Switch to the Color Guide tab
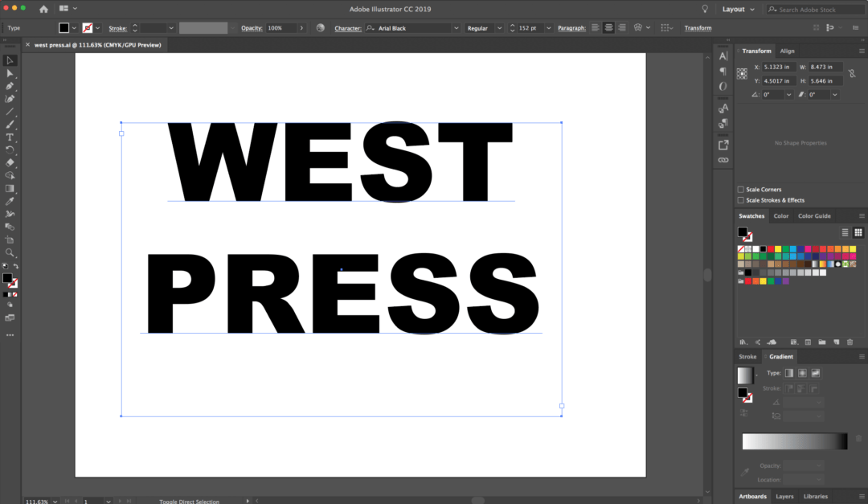 [x=814, y=215]
